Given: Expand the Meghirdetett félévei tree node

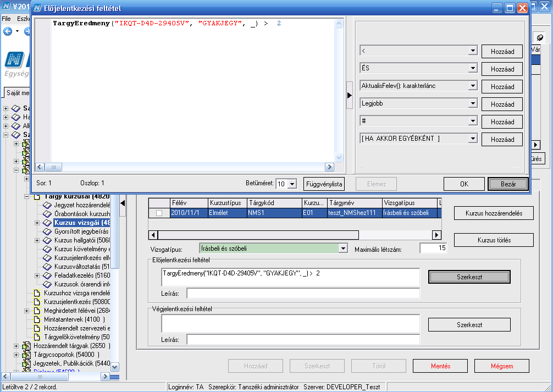Looking at the screenshot, I should tap(26, 311).
